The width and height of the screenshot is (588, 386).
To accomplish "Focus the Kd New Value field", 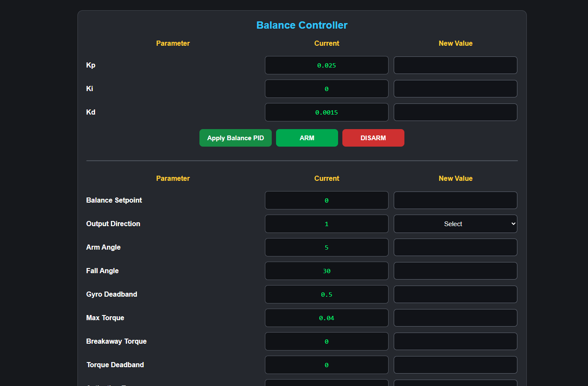I will point(455,112).
